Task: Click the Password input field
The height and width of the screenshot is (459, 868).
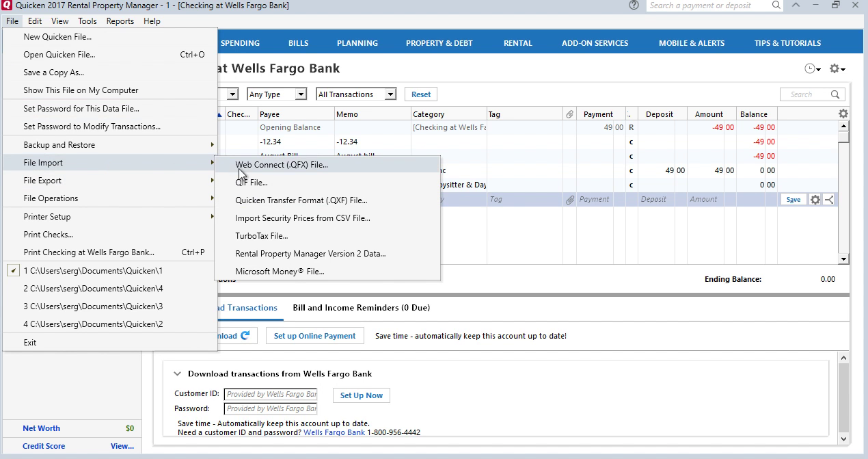Action: click(271, 408)
